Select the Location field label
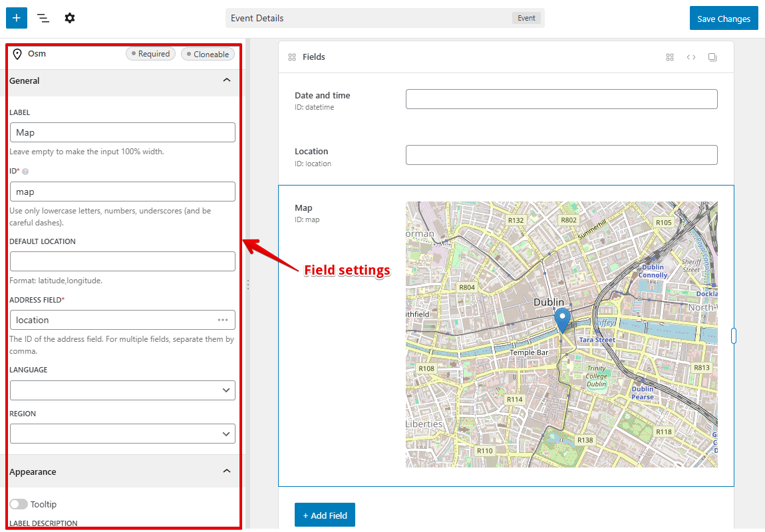Screen dimensions: 765x532 pyautogui.click(x=311, y=152)
